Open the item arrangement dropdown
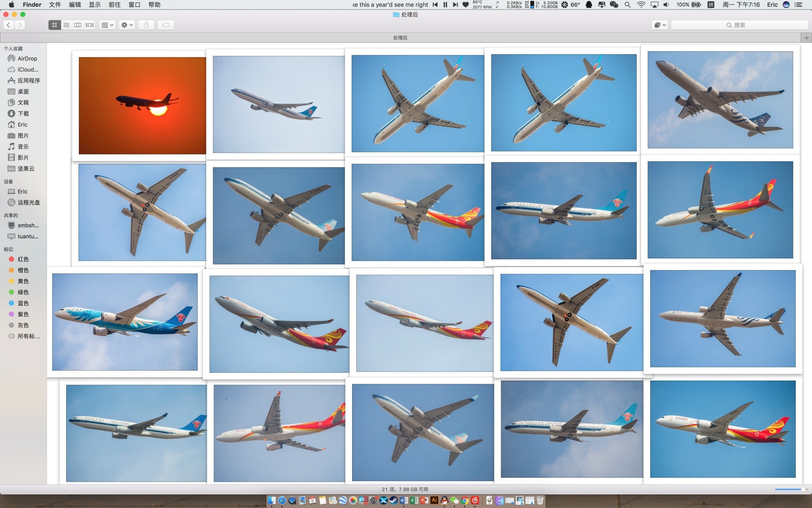Image resolution: width=812 pixels, height=508 pixels. 107,25
